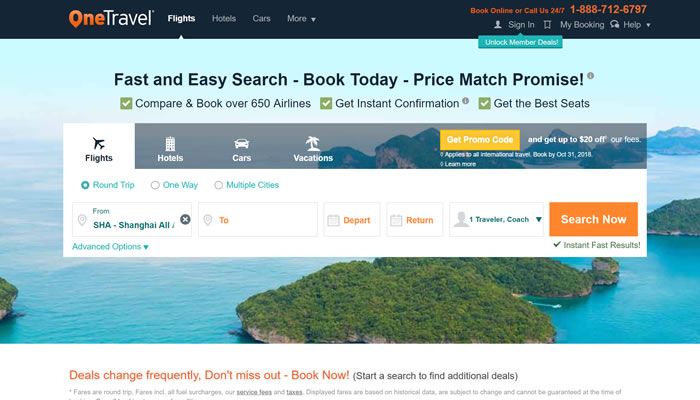This screenshot has width=700, height=400.
Task: Click the OneTravel logo
Action: click(x=111, y=18)
